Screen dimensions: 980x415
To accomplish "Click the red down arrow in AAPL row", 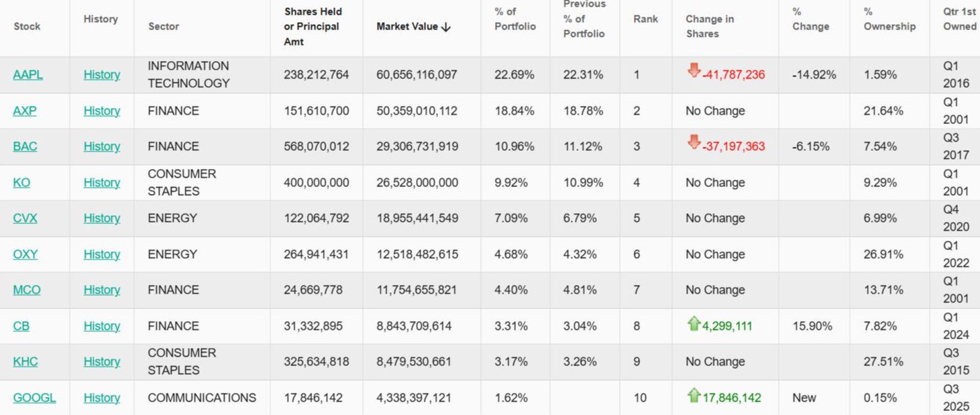I will [694, 70].
